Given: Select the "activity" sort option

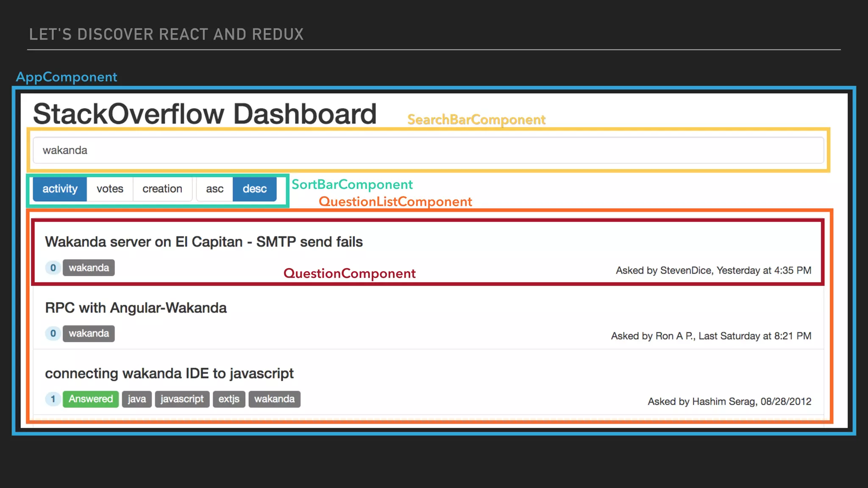Looking at the screenshot, I should pos(60,189).
